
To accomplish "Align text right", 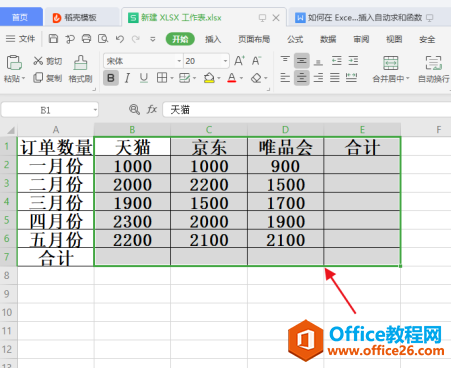I will (318, 78).
